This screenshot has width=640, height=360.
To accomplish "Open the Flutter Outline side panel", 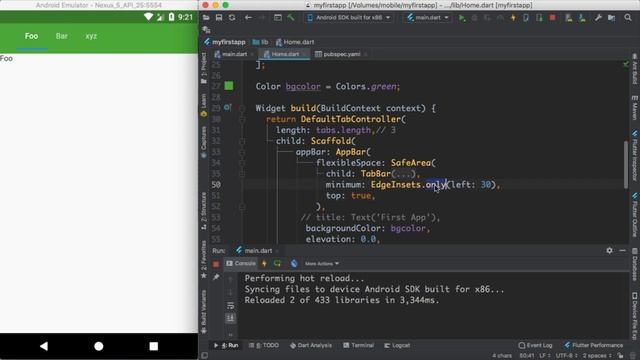I will pos(635,215).
